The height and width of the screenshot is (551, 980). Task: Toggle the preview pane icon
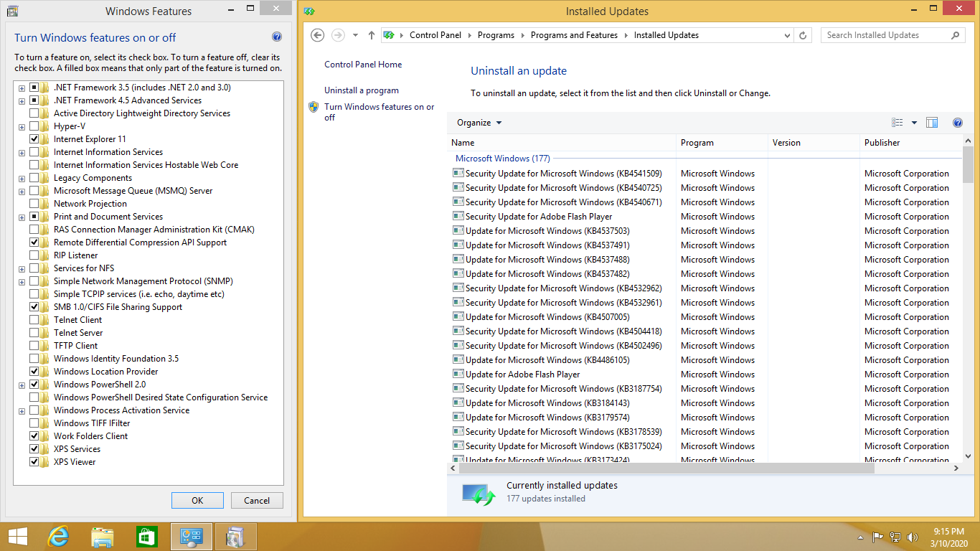coord(932,123)
